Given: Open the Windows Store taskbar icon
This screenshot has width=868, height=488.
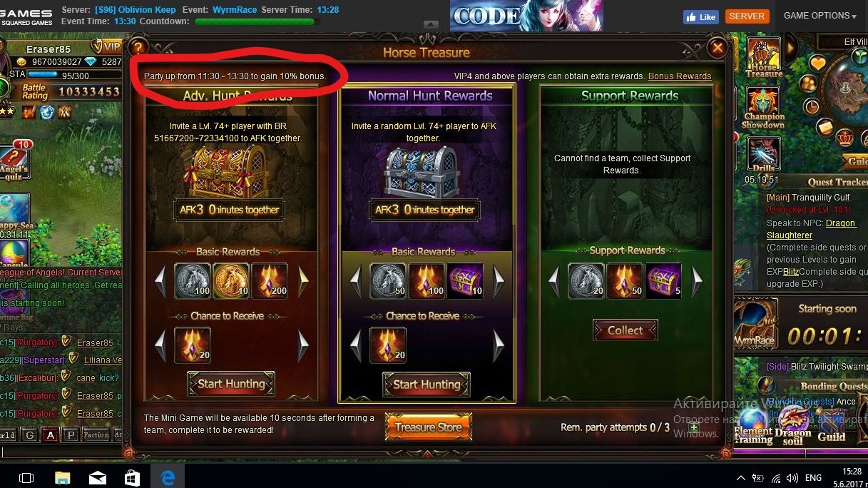Looking at the screenshot, I should [132, 477].
